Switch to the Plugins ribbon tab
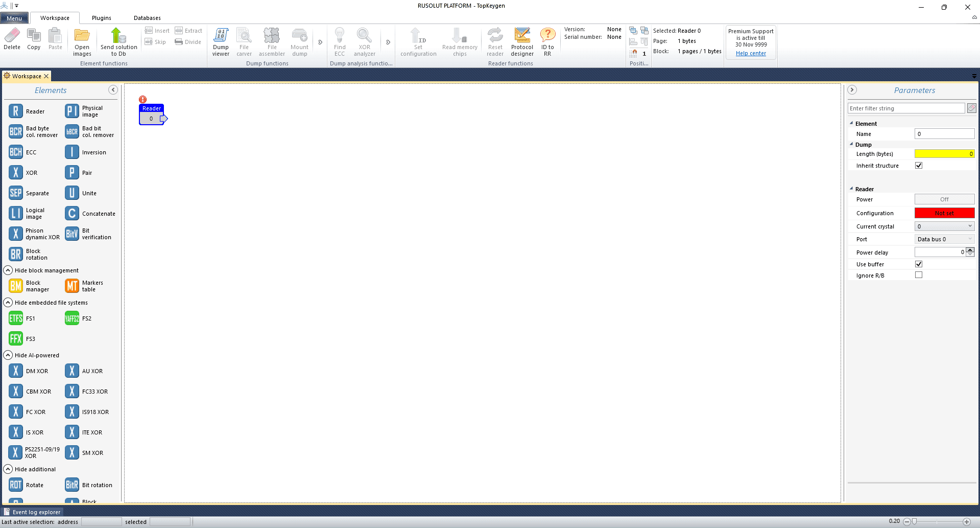980x528 pixels. (101, 18)
